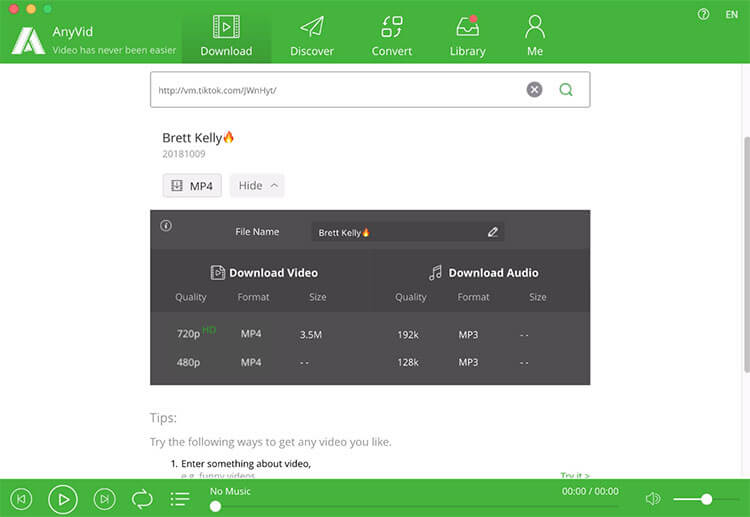Viewport: 750px width, 517px height.
Task: Skip to the previous track
Action: pyautogui.click(x=21, y=499)
